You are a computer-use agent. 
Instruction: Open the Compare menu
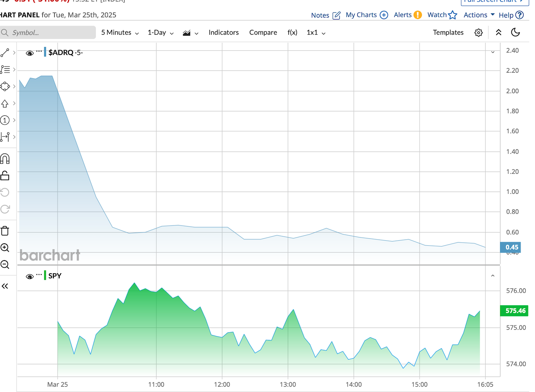pos(263,33)
